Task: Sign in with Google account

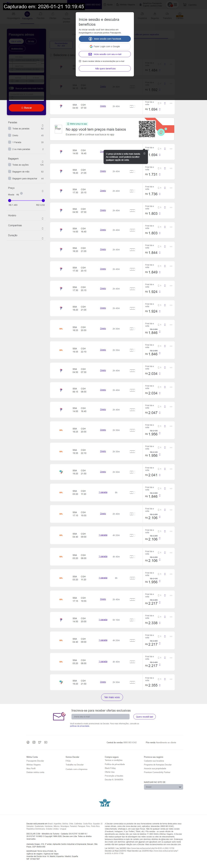Action: click(105, 46)
